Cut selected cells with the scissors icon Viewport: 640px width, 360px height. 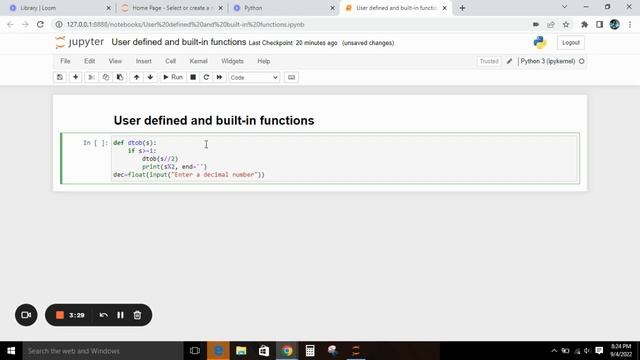pyautogui.click(x=91, y=77)
